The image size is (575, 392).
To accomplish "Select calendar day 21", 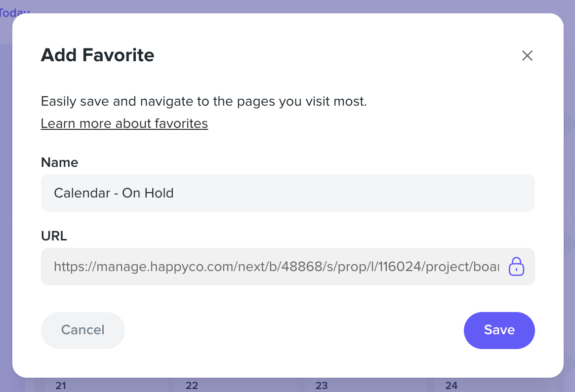I will (61, 386).
